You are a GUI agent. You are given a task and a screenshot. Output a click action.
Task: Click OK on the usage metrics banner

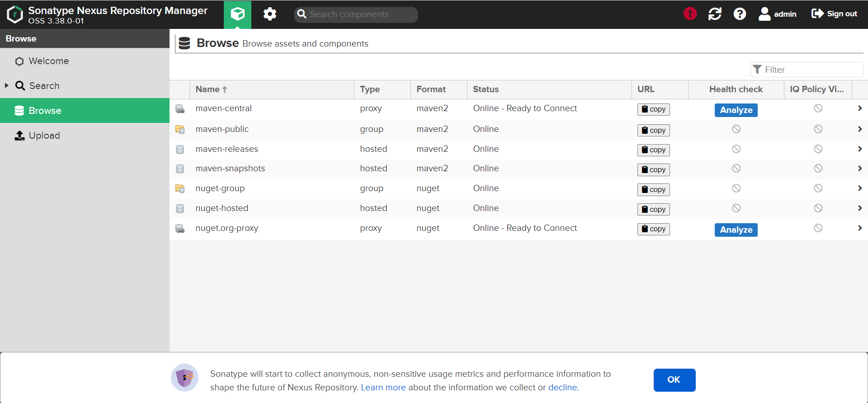[x=674, y=380]
